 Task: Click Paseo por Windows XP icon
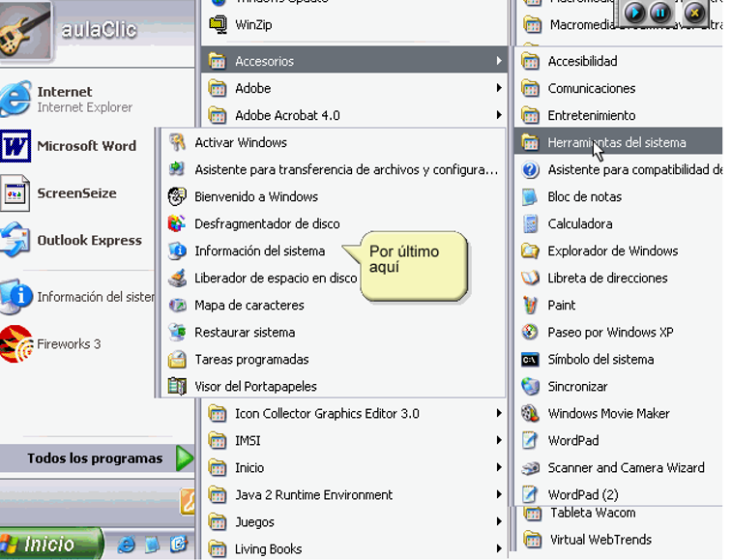tap(530, 332)
